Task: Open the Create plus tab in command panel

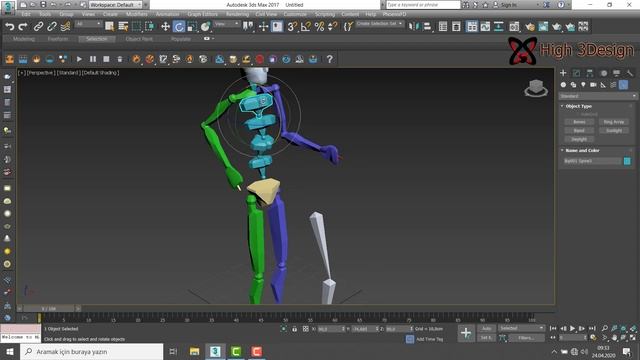Action: coord(563,73)
